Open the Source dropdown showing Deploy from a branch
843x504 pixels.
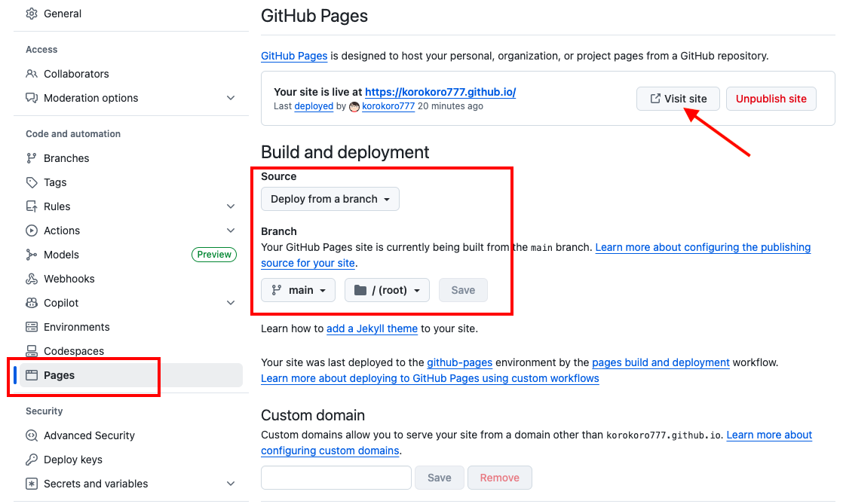[330, 199]
